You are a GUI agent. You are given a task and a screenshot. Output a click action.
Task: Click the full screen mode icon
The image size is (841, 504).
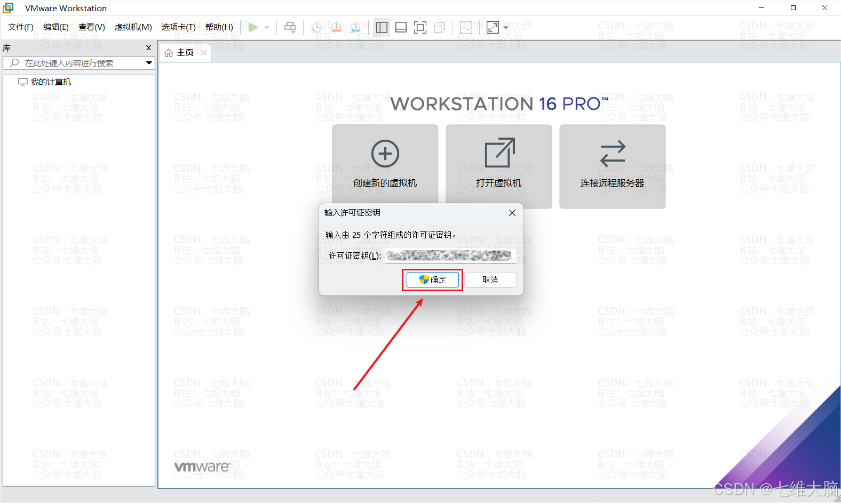pyautogui.click(x=420, y=27)
